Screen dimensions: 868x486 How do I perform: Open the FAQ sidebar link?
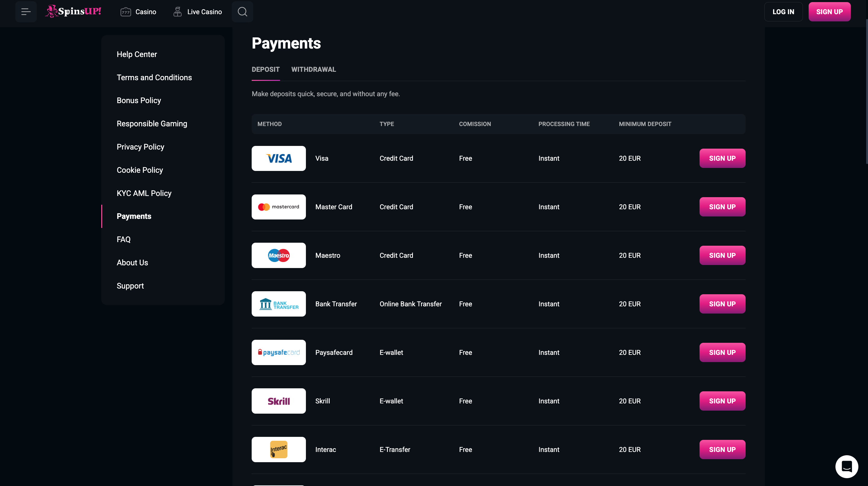[124, 239]
